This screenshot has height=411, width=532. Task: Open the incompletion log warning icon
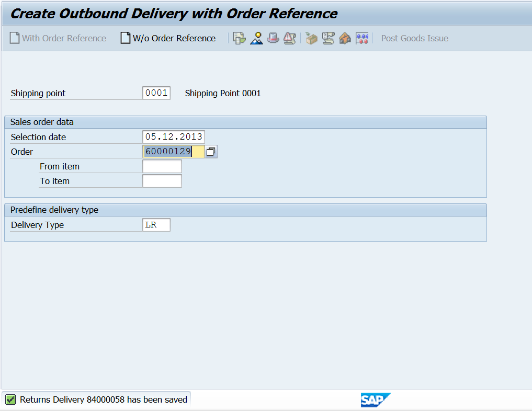tap(289, 38)
